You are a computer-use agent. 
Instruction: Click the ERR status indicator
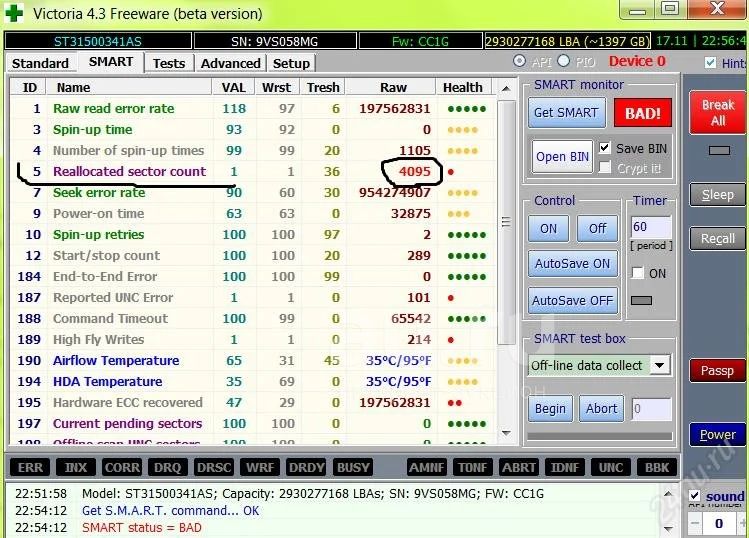click(x=30, y=467)
